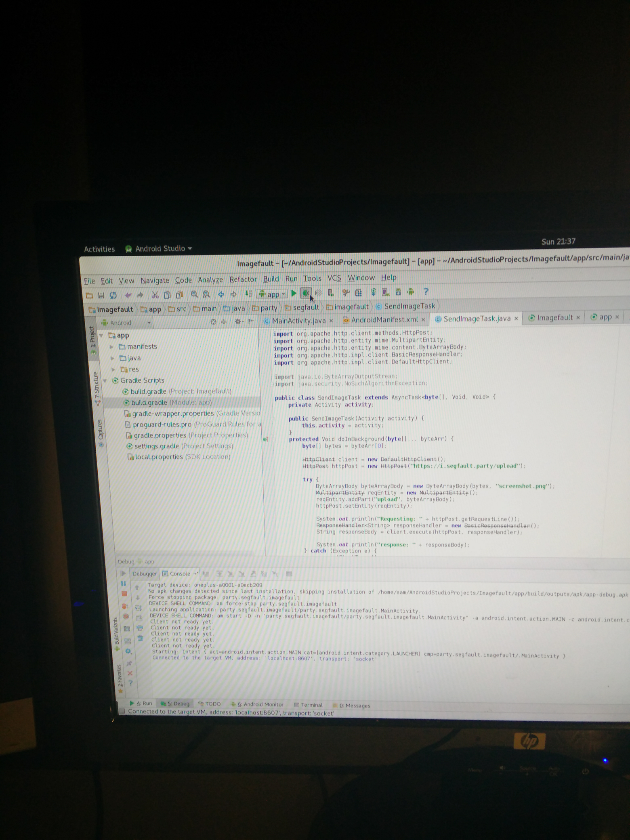Toggle tool window buttons at status bar corner
Viewport: 630px width, 840px height.
(x=122, y=711)
